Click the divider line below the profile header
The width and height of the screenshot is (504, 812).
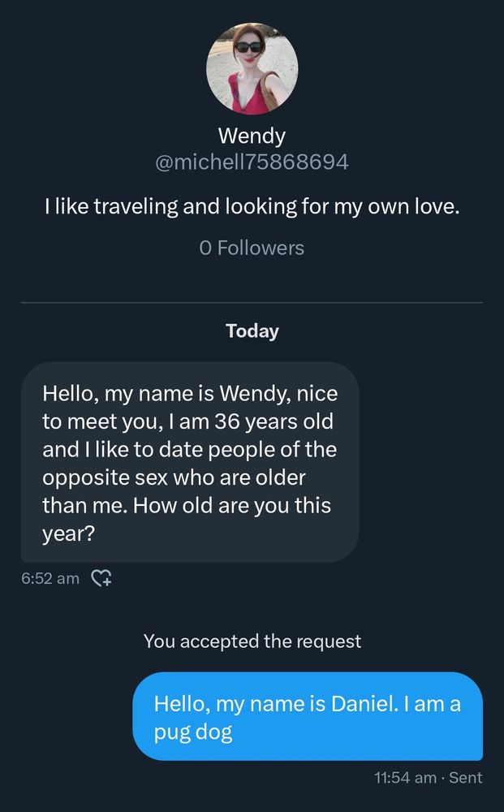[252, 303]
